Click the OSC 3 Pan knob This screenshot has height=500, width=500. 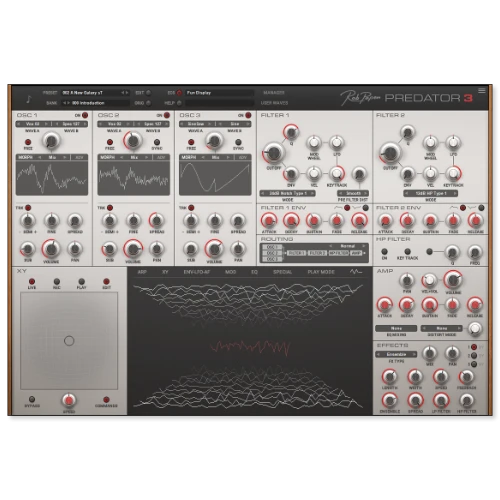pyautogui.click(x=238, y=249)
